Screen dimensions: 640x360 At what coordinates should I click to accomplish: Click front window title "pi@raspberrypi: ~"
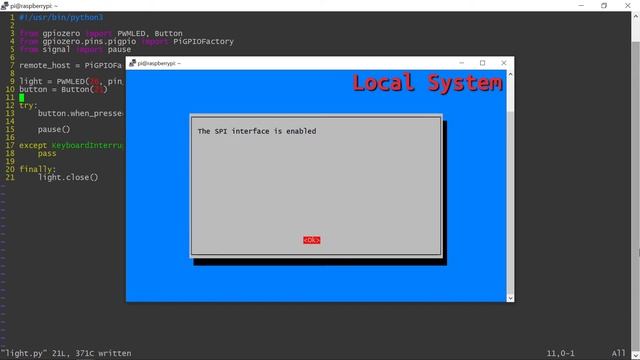[159, 63]
